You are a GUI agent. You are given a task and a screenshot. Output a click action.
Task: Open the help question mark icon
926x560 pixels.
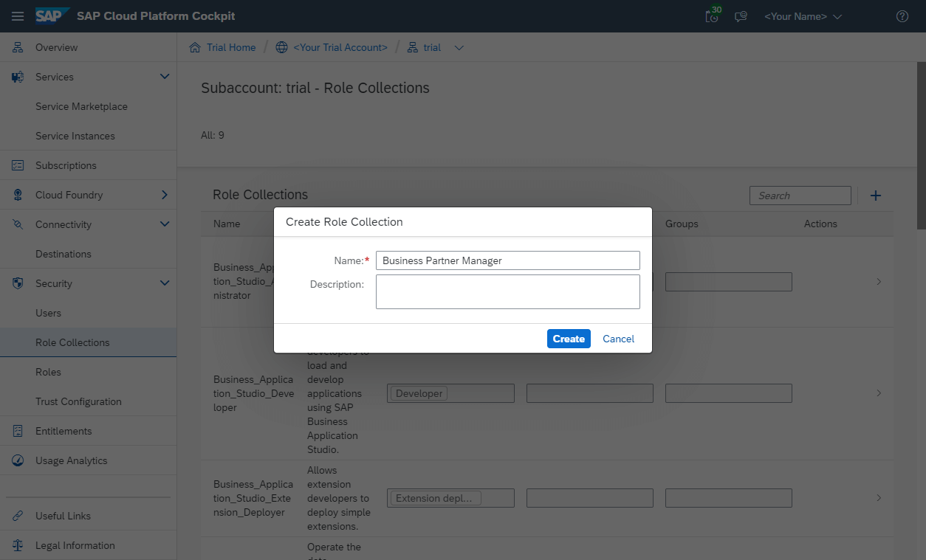pos(902,16)
